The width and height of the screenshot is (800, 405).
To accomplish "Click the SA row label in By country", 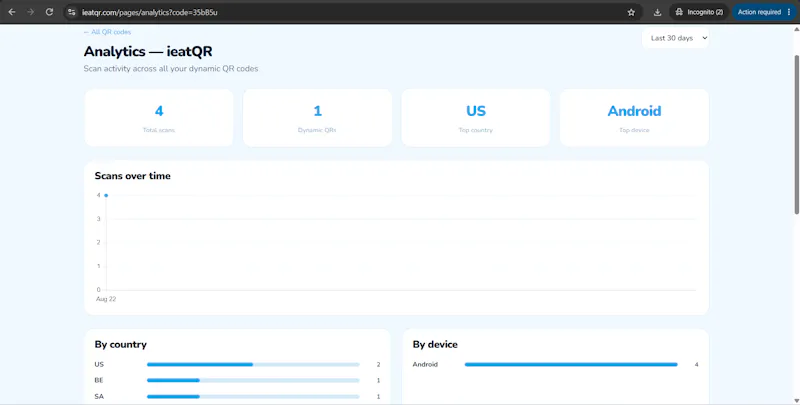I will click(x=99, y=396).
